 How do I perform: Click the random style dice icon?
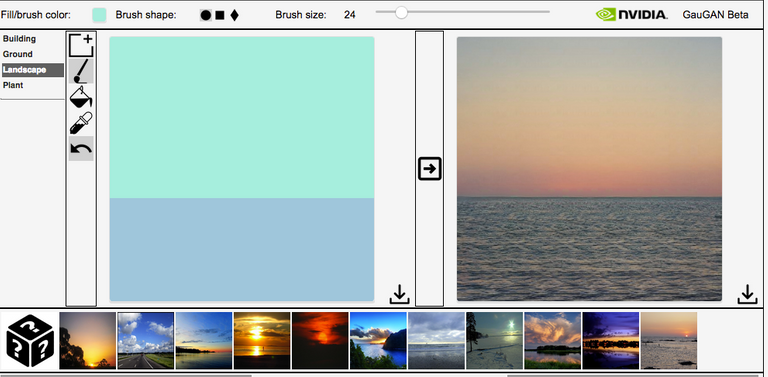[30, 341]
